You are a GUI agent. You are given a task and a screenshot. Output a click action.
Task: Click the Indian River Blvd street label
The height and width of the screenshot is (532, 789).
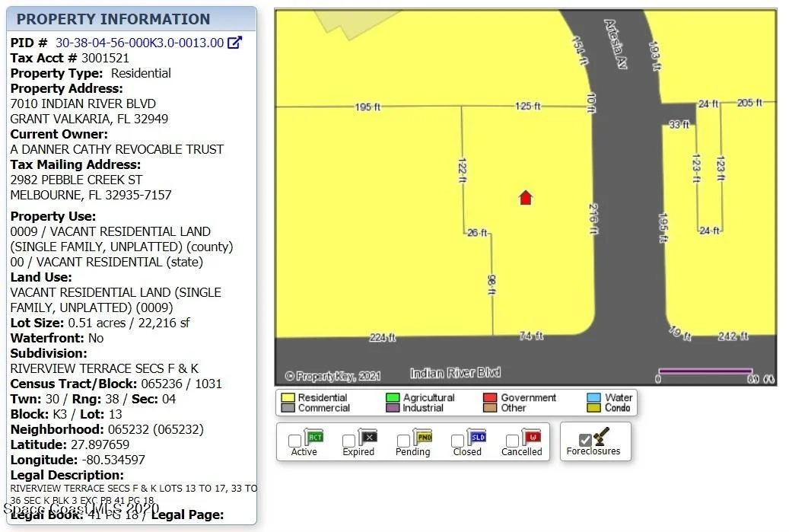tap(456, 373)
